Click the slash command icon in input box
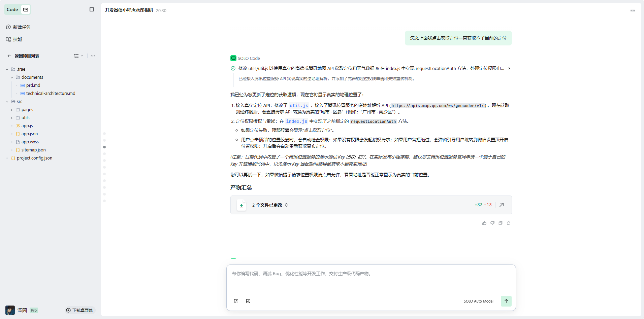 [x=236, y=301]
